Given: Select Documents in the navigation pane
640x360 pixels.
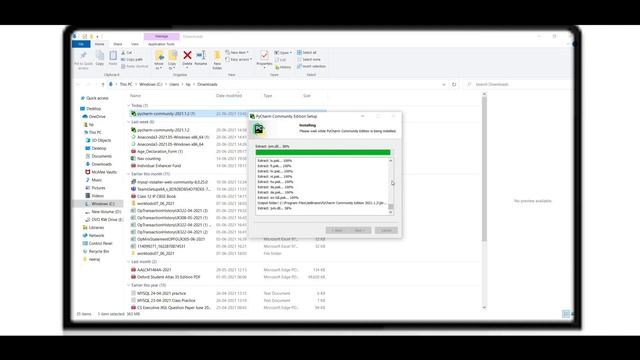Looking at the screenshot, I should click(x=98, y=156).
